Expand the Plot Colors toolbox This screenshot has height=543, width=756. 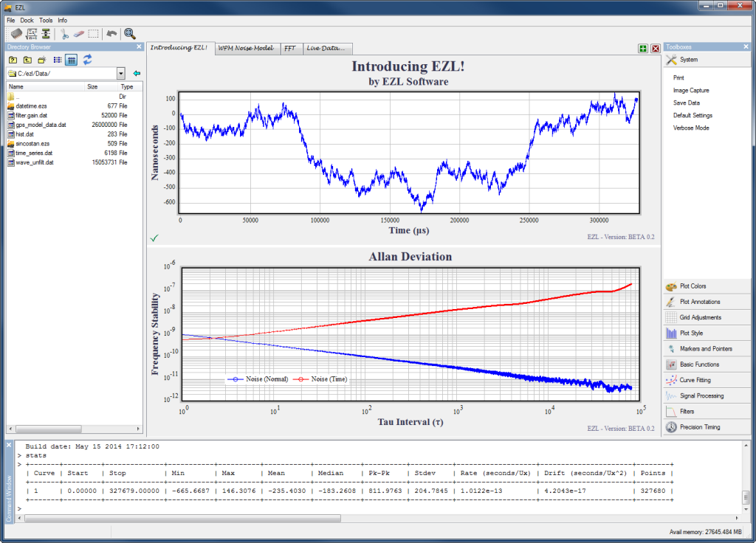click(707, 286)
